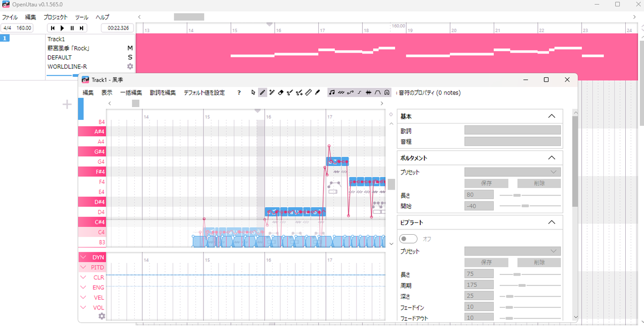644x333 pixels.
Task: Open the vibrato preset dropdown
Action: click(513, 251)
